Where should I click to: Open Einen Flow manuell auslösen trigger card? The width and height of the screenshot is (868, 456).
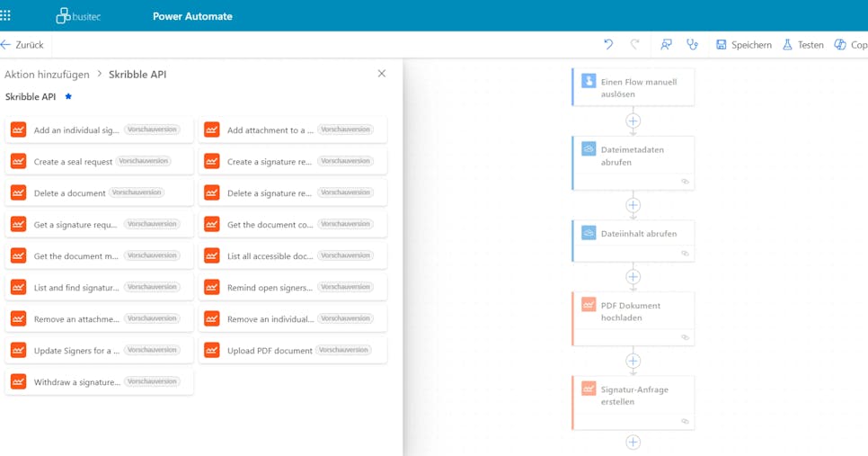pos(633,87)
